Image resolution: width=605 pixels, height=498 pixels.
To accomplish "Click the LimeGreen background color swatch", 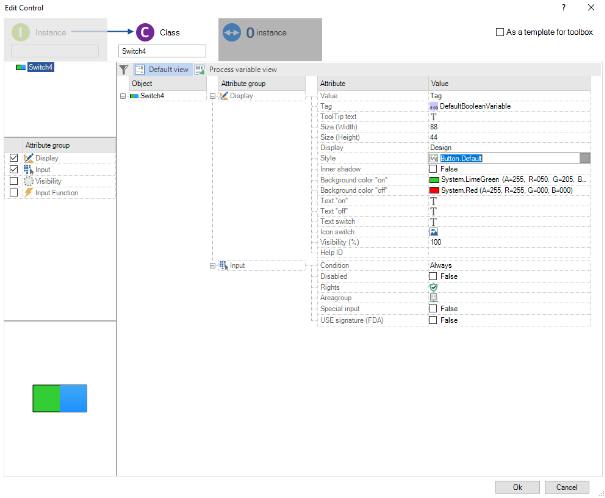I will (x=434, y=180).
